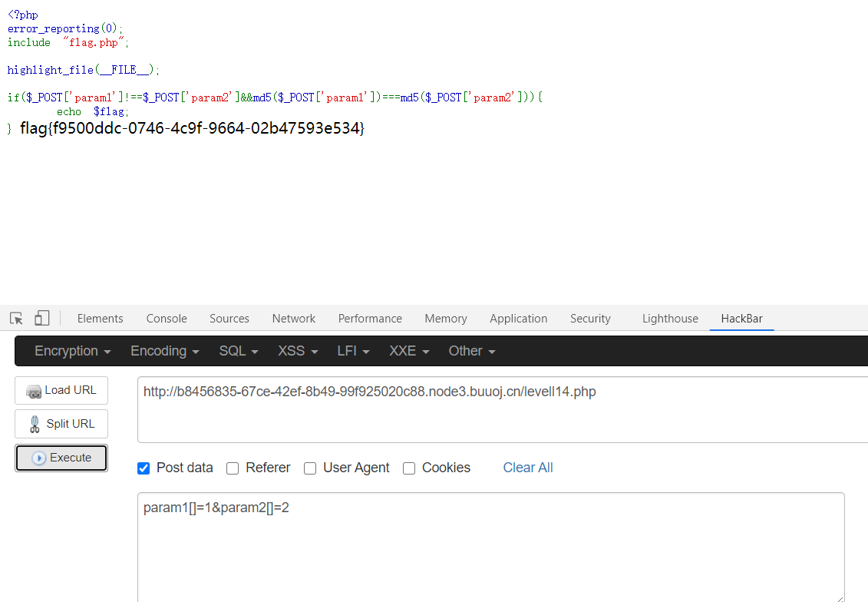This screenshot has width=868, height=602.
Task: Activate the inspect element picker icon
Action: point(16,317)
